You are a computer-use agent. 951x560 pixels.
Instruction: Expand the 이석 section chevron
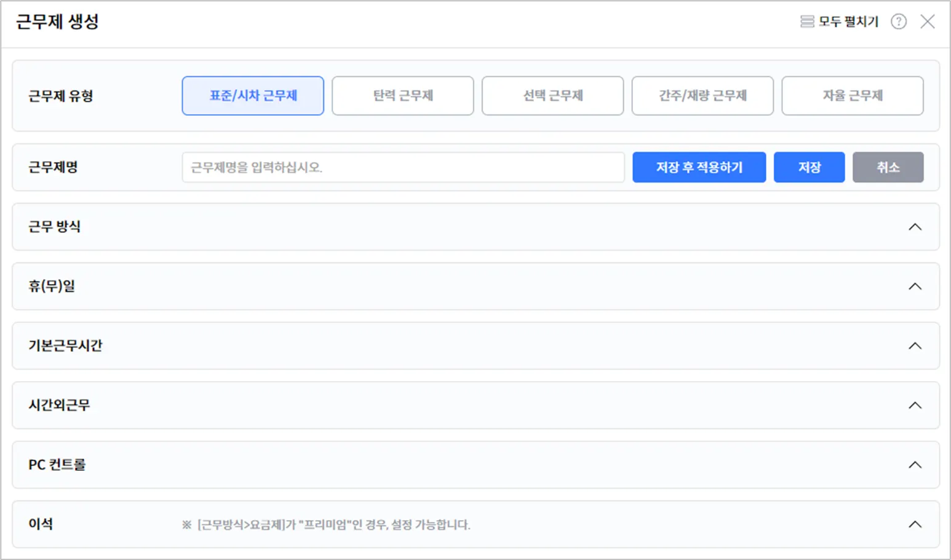pyautogui.click(x=915, y=524)
